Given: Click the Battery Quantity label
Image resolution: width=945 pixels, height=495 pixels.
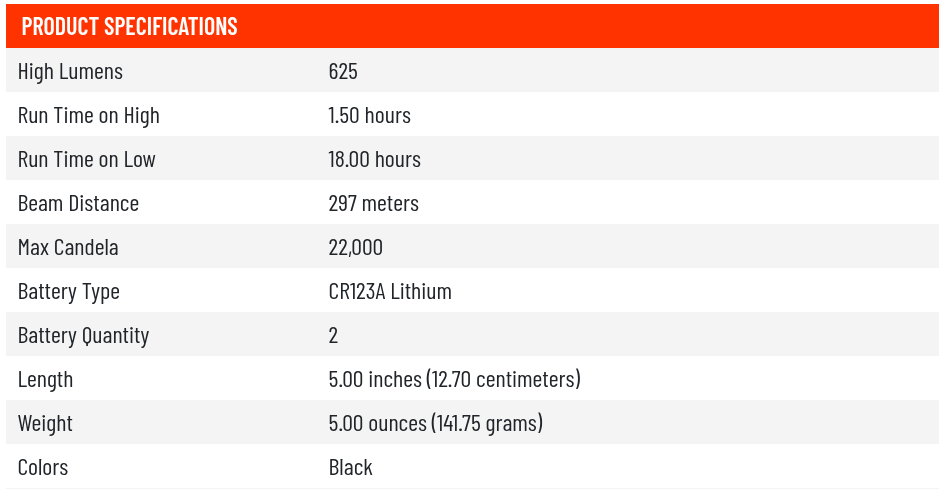Looking at the screenshot, I should [x=83, y=336].
